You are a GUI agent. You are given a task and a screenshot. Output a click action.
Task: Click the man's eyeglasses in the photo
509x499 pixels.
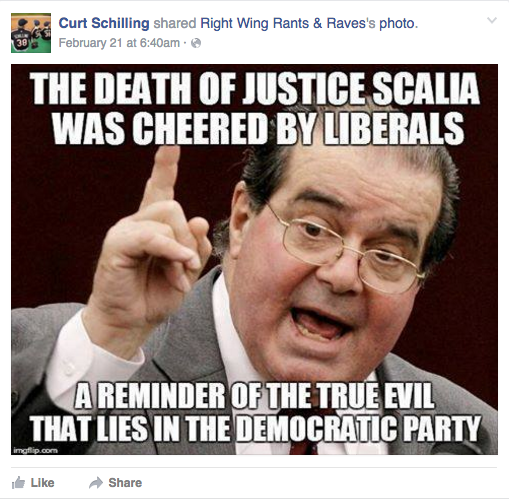(x=347, y=252)
